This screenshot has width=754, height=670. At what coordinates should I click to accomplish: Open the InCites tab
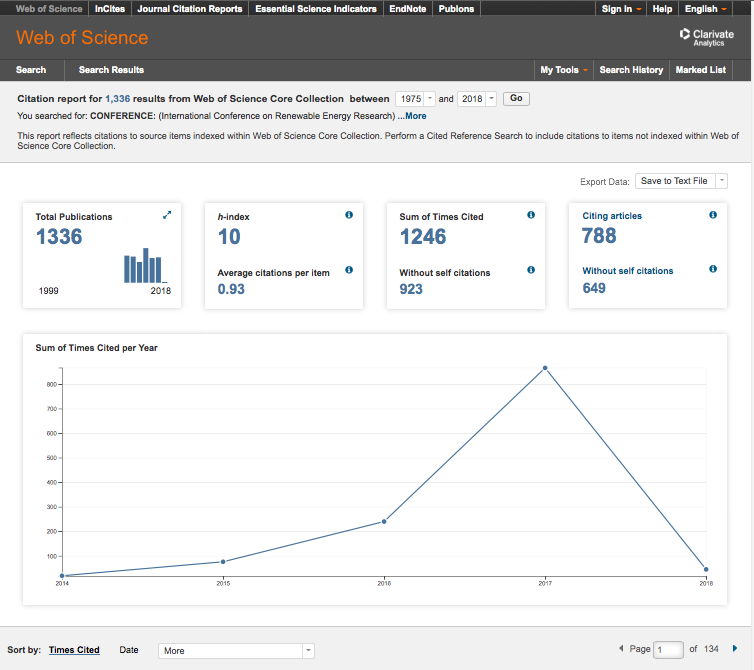point(110,9)
